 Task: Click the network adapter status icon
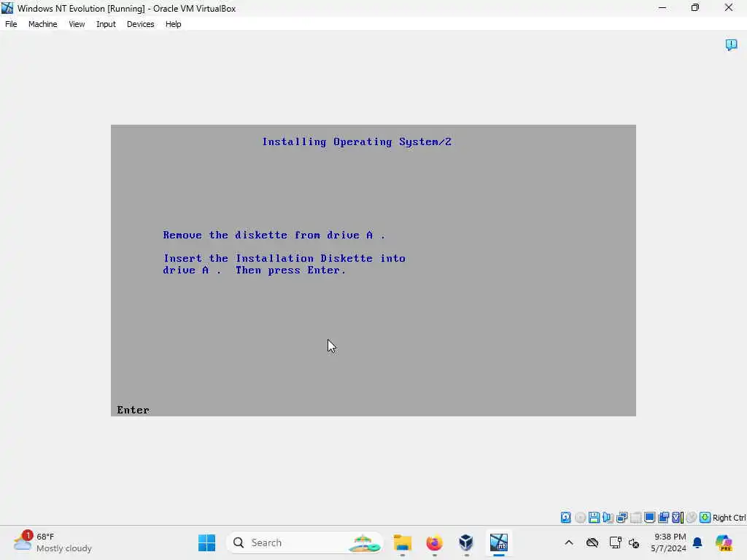point(622,517)
